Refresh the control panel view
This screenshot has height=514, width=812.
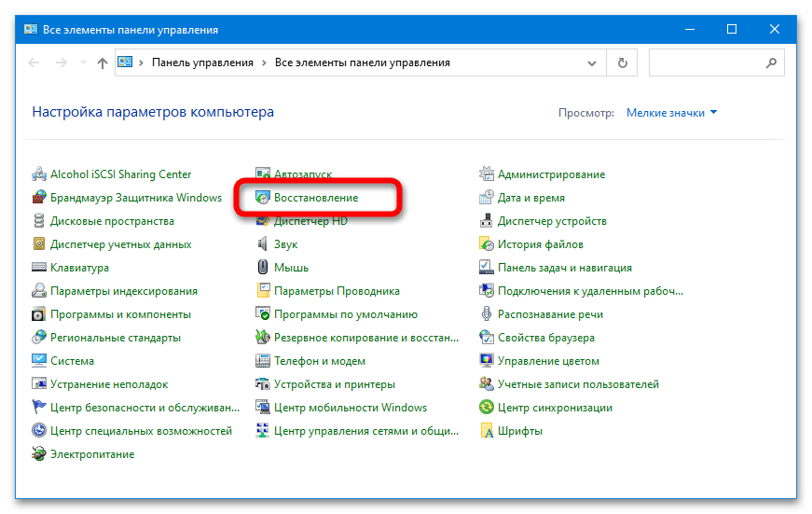coord(623,63)
